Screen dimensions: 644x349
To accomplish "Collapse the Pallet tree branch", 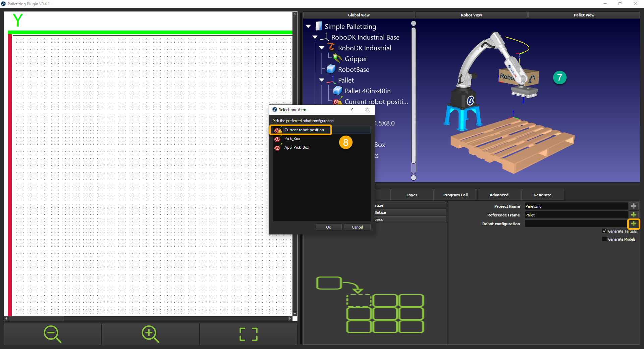I will (322, 80).
